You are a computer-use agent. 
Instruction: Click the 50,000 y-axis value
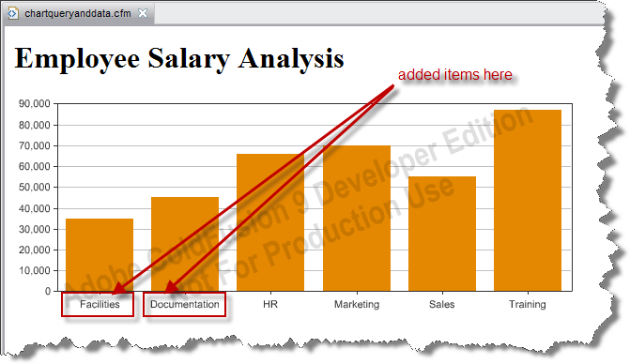coord(35,188)
